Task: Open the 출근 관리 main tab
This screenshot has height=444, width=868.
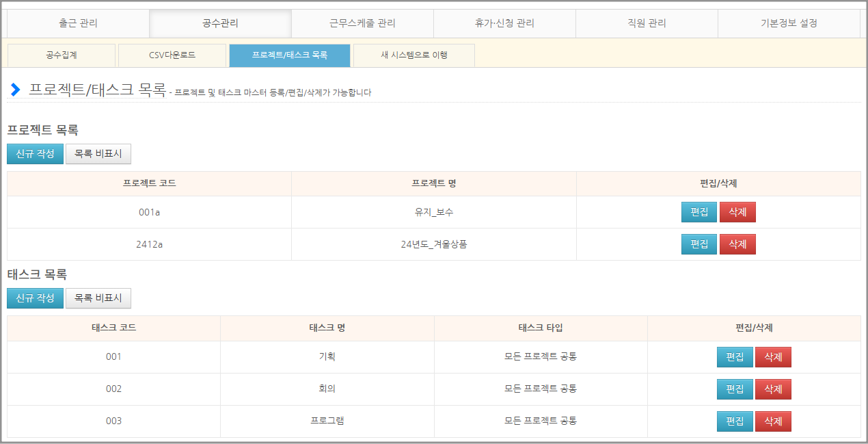Action: pyautogui.click(x=78, y=23)
